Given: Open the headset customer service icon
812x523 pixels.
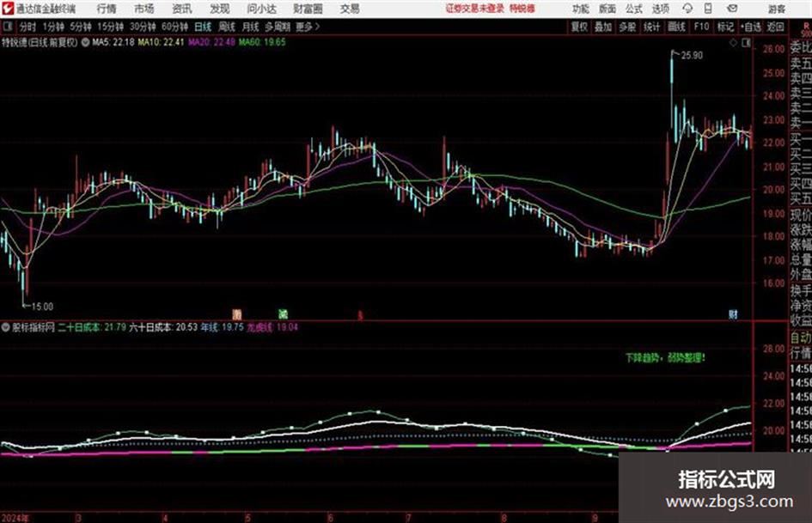Looking at the screenshot, I should click(687, 9).
